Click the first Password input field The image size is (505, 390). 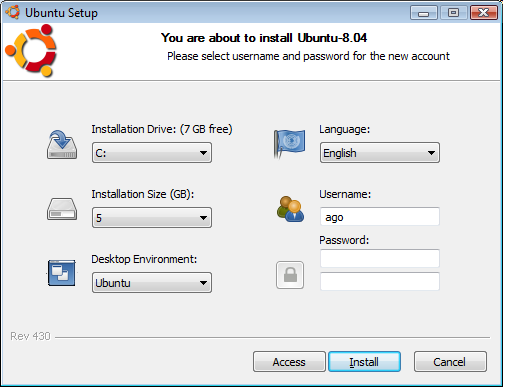point(380,258)
